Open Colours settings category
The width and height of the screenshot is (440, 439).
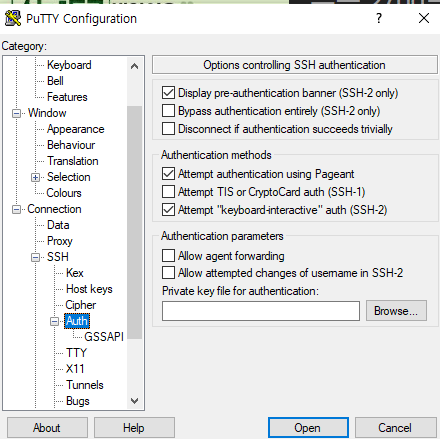coord(64,193)
